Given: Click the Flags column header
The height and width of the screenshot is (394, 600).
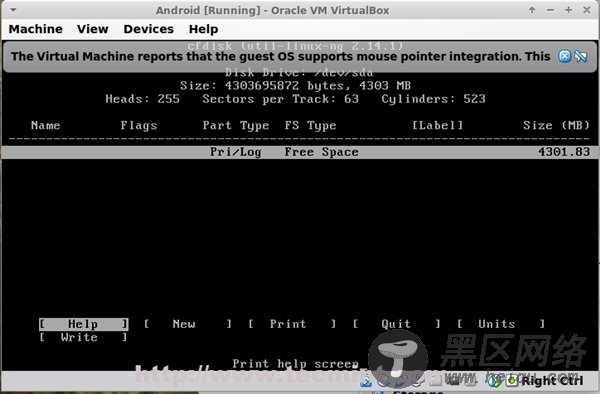Looking at the screenshot, I should [139, 125].
